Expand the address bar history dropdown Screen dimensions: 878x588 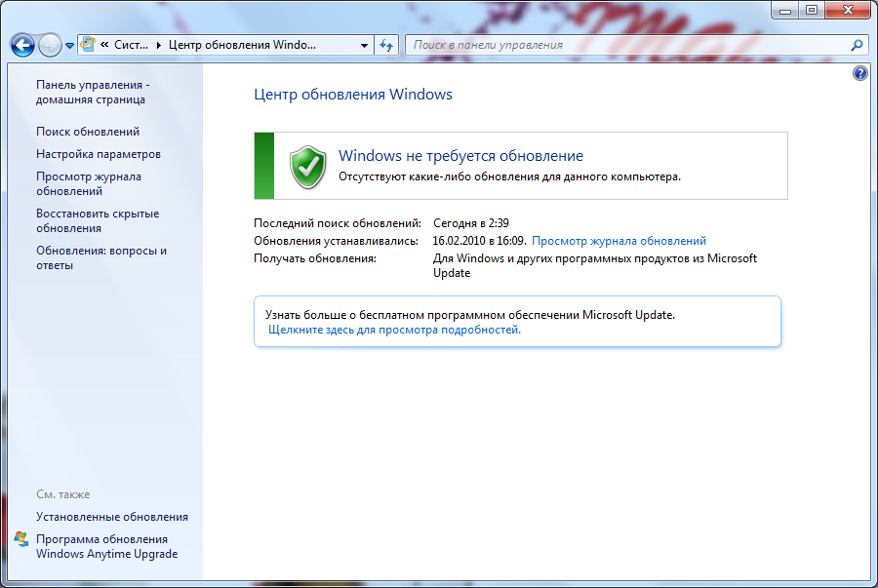[364, 45]
